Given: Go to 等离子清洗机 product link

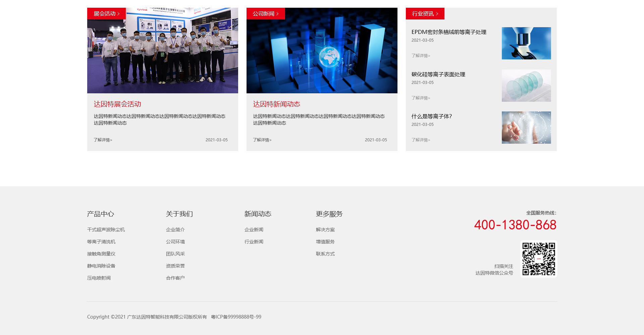Looking at the screenshot, I should tap(101, 242).
